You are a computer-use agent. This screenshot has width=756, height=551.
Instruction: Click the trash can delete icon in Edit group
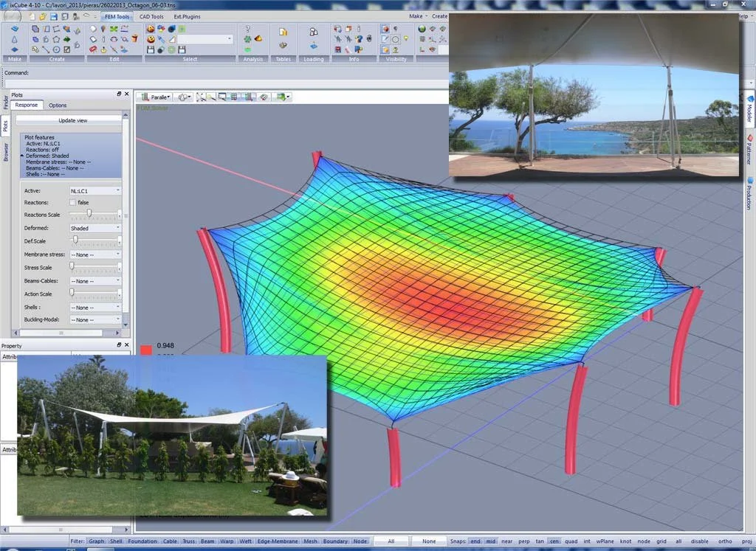135,39
